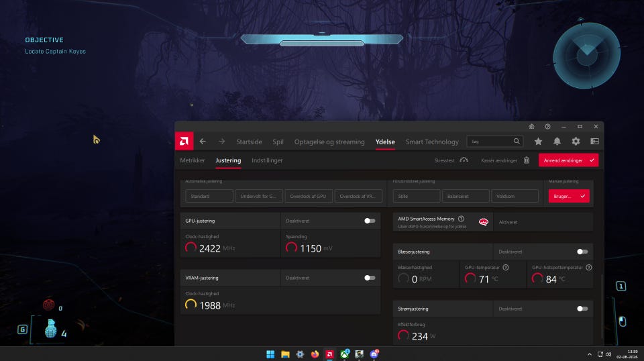Enable the GPU-justering toggle
The width and height of the screenshot is (644, 361).
(x=370, y=221)
